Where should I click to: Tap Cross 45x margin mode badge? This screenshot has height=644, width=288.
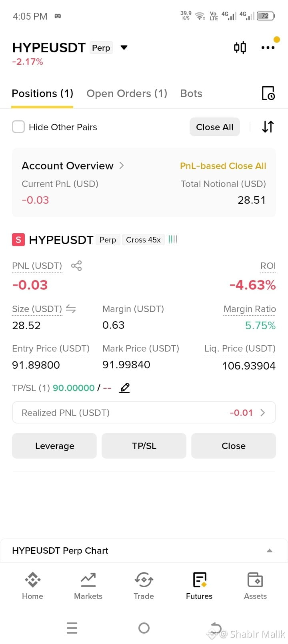(143, 240)
